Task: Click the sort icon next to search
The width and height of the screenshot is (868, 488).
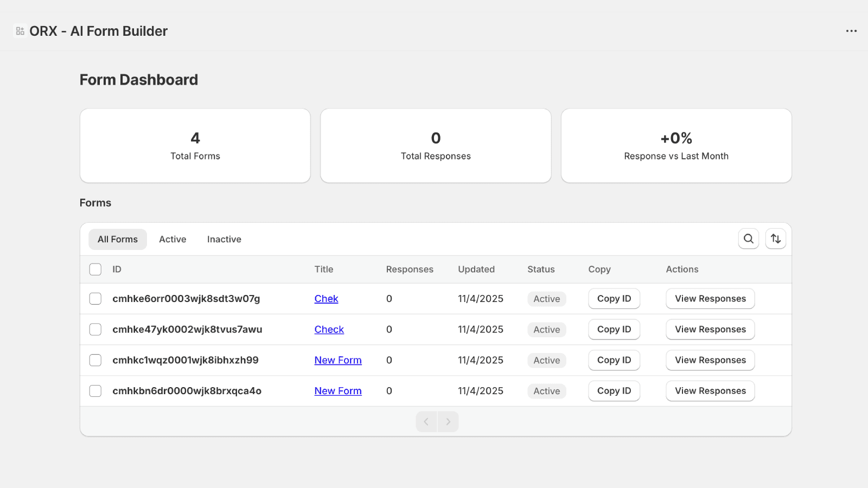Action: click(775, 239)
